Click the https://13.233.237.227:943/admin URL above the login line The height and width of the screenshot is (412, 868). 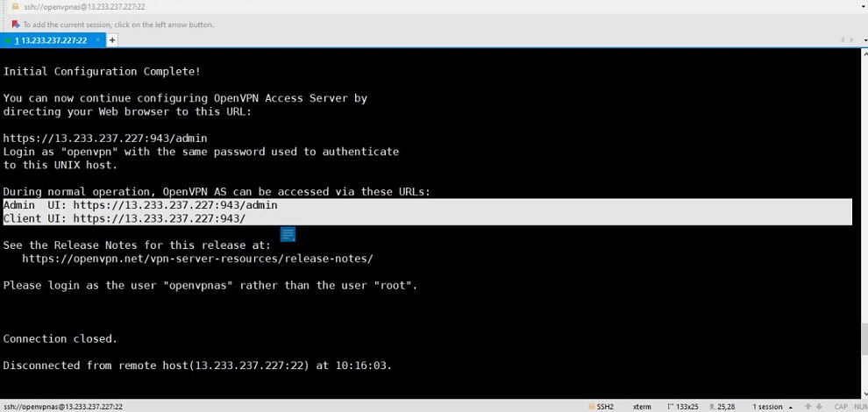click(105, 138)
